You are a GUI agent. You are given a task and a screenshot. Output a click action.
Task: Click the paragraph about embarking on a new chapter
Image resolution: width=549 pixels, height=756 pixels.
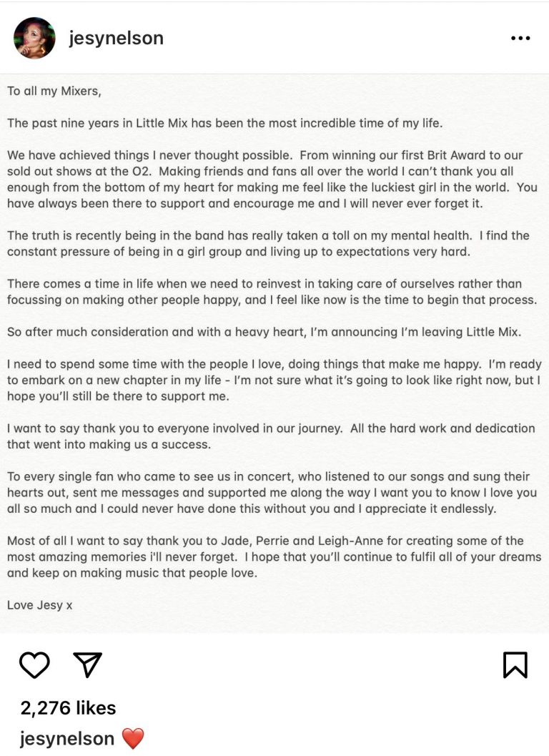[x=272, y=380]
